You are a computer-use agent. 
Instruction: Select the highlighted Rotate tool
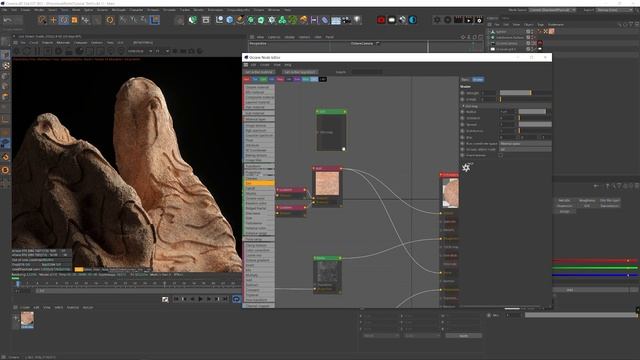pos(64,20)
